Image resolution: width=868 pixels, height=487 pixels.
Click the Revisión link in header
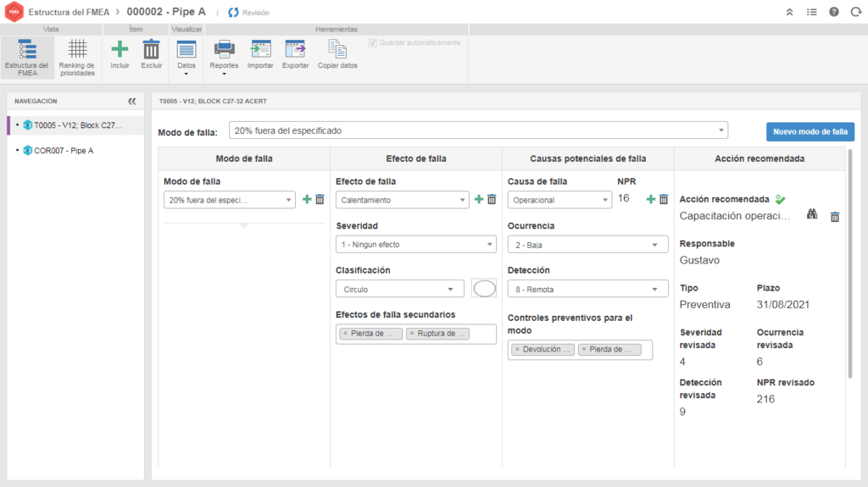(248, 13)
